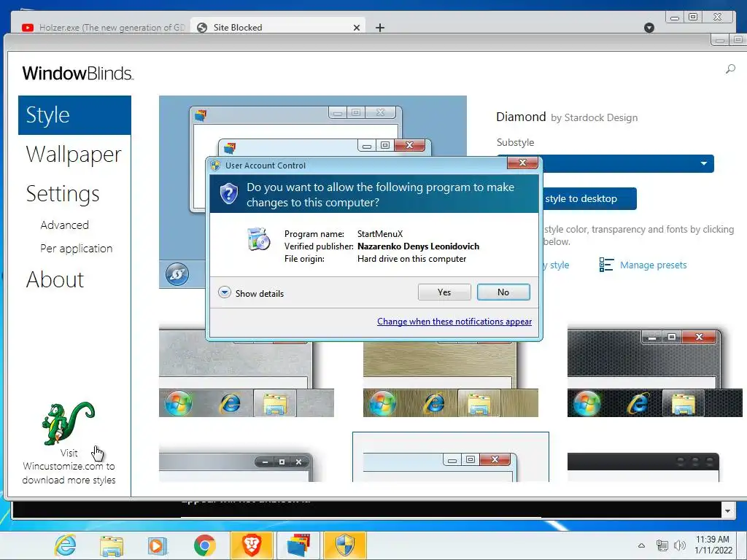Click the browser tab-search dropdown circle icon

(x=649, y=28)
